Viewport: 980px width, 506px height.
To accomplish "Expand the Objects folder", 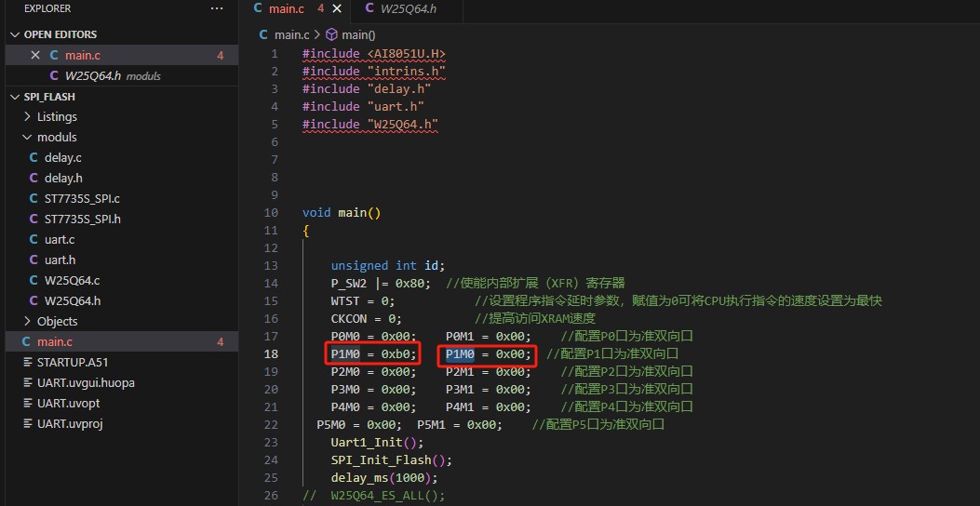I will (57, 321).
